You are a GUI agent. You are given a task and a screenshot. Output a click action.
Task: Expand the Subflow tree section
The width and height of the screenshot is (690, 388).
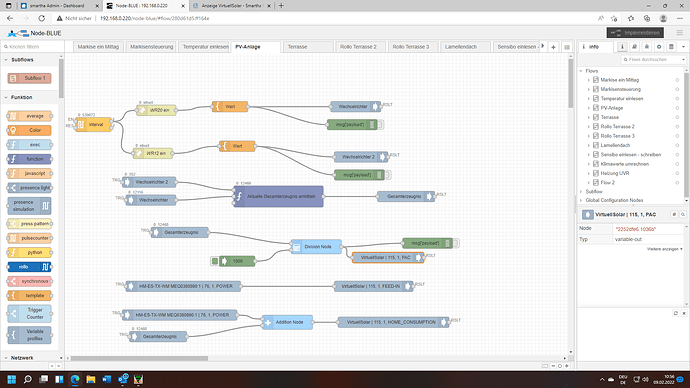click(x=581, y=192)
